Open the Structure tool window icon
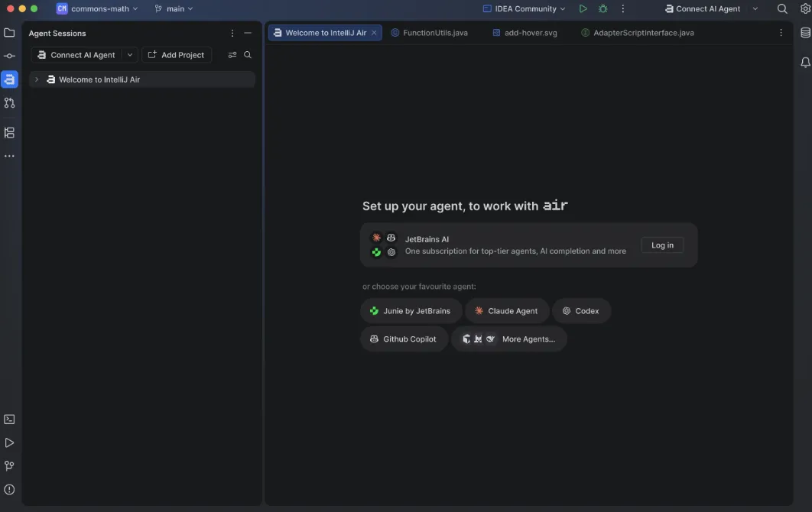The image size is (812, 512). tap(9, 132)
